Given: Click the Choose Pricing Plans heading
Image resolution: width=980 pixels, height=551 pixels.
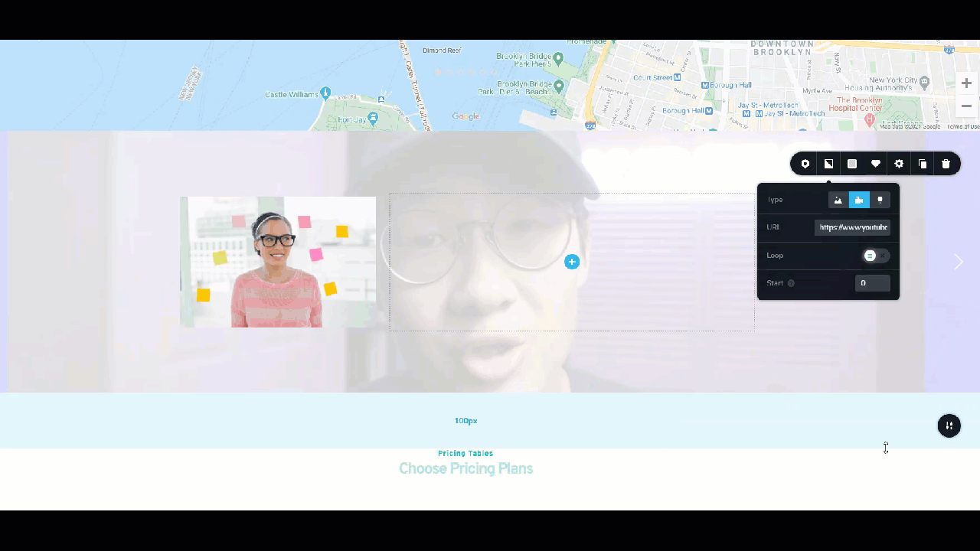Looking at the screenshot, I should tap(465, 468).
